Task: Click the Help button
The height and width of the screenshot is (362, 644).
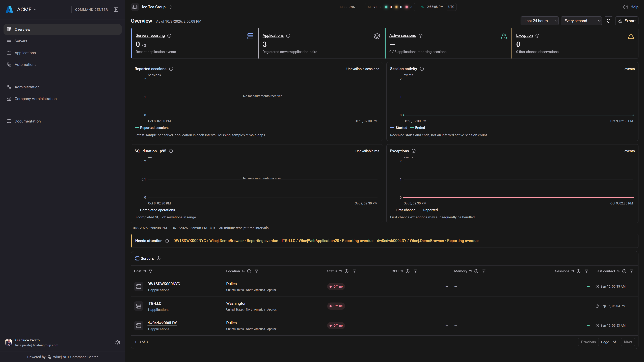Action: (x=631, y=7)
